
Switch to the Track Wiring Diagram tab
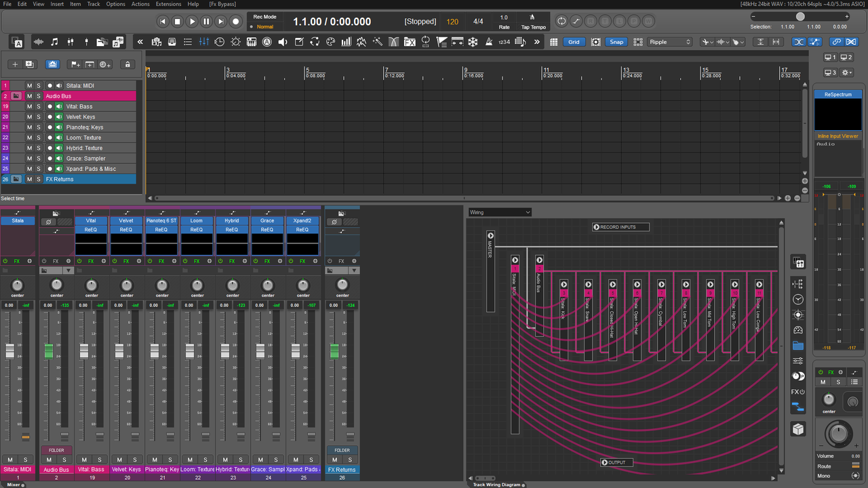496,484
